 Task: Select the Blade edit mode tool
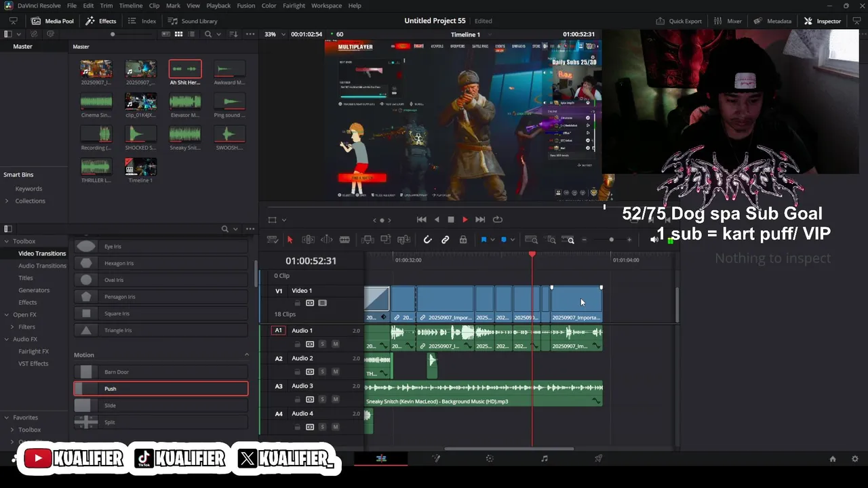point(344,240)
